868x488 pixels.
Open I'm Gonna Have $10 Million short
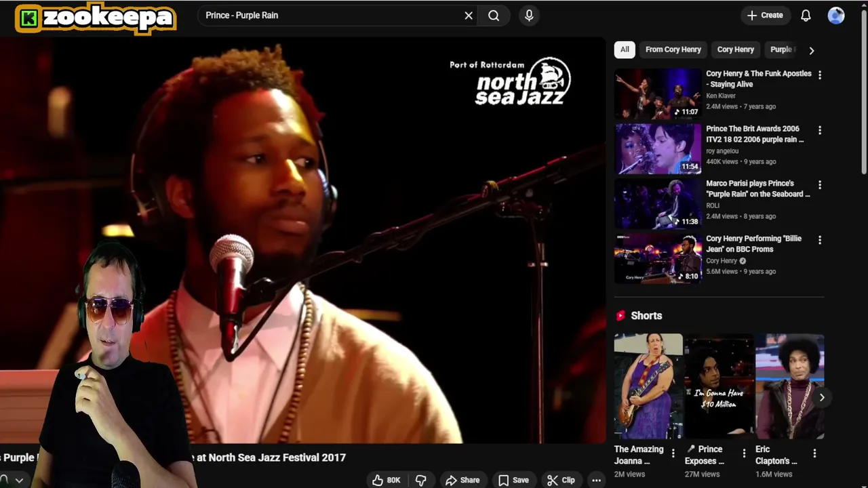[719, 386]
